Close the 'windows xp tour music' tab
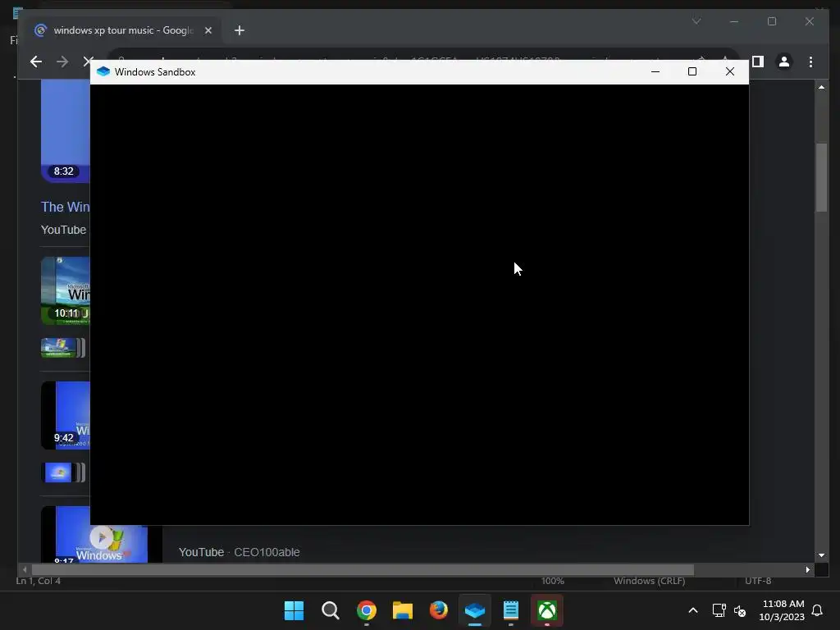 208,30
